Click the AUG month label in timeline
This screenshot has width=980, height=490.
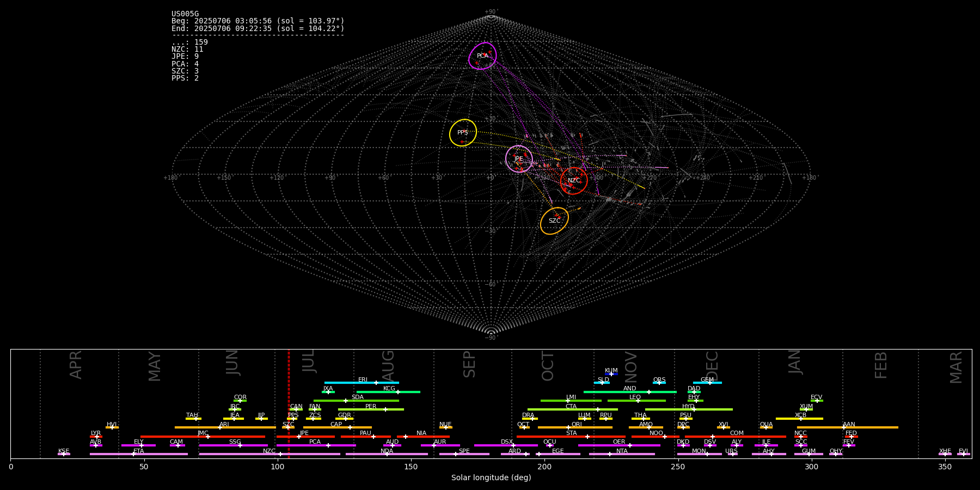(x=388, y=366)
